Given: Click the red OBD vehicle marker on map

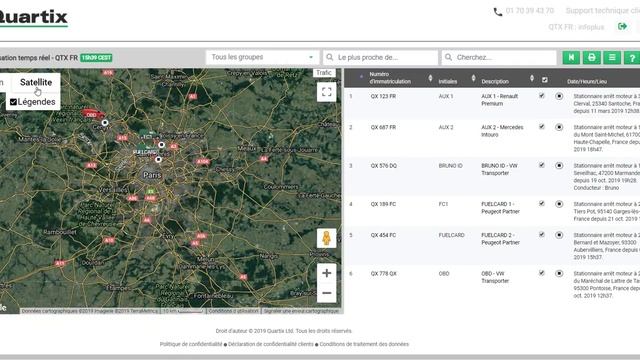Looking at the screenshot, I should (92, 113).
